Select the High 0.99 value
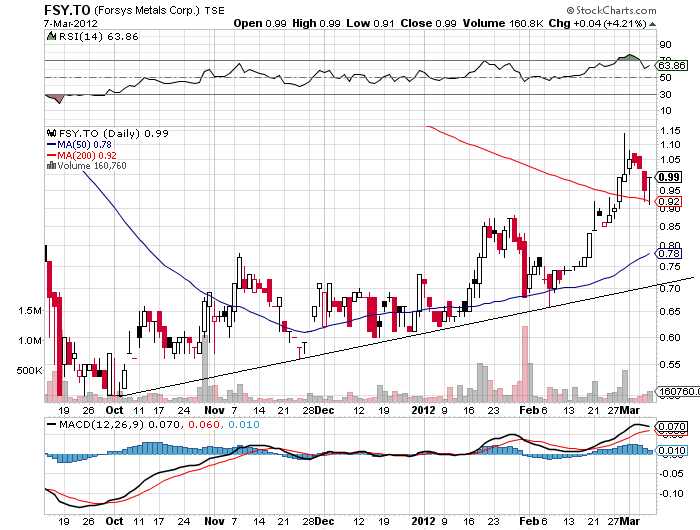The height and width of the screenshot is (530, 700). pos(316,23)
